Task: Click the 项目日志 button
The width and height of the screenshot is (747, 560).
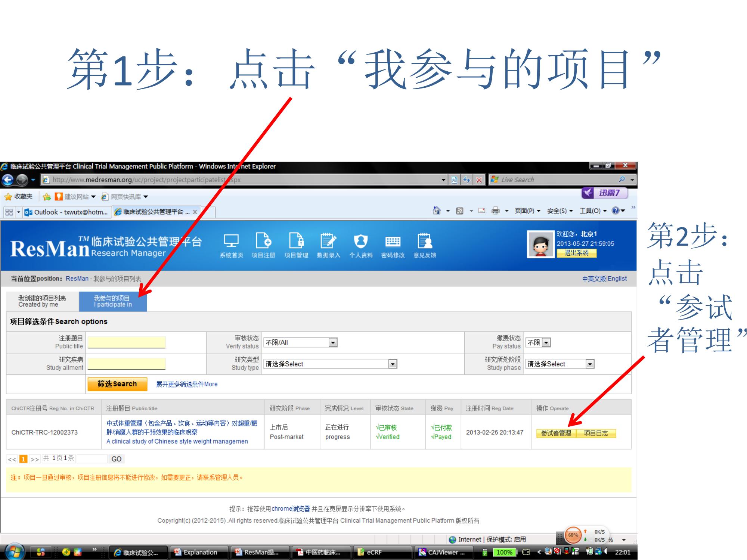Action: 596,433
